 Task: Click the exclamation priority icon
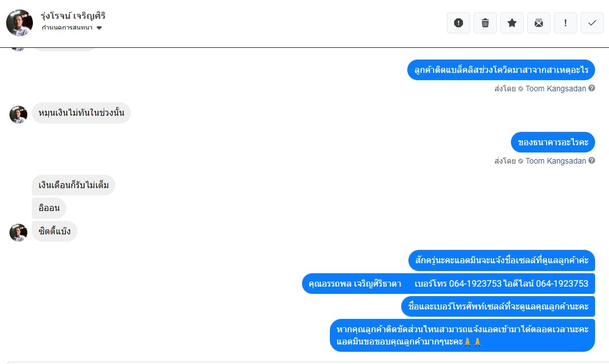coord(566,23)
